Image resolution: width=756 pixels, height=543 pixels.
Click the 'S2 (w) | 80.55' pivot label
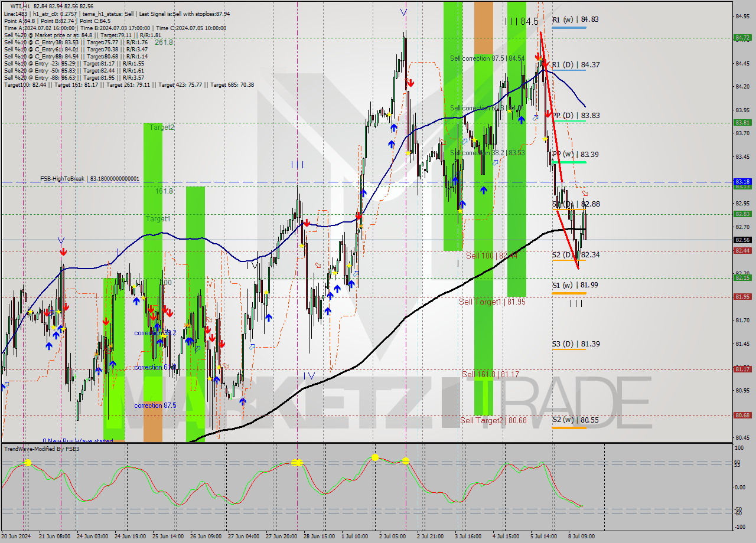[x=575, y=420]
